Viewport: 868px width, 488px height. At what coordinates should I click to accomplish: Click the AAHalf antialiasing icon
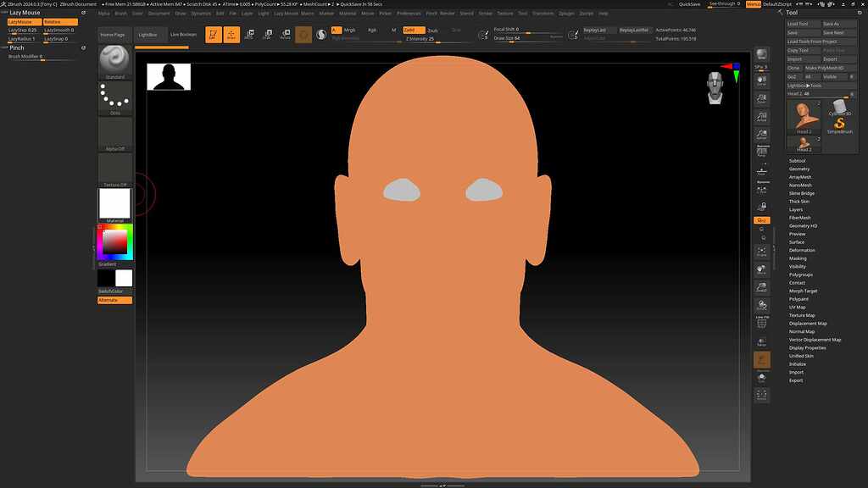(762, 133)
